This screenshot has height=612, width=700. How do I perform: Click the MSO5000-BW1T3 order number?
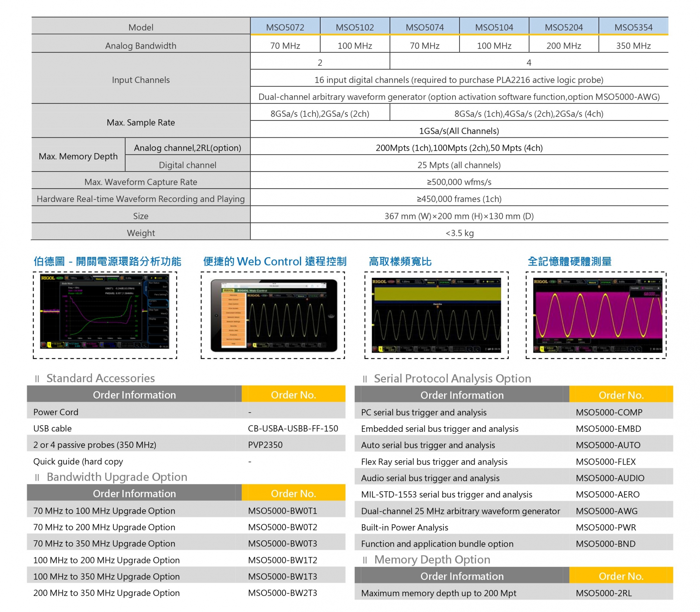click(x=282, y=576)
